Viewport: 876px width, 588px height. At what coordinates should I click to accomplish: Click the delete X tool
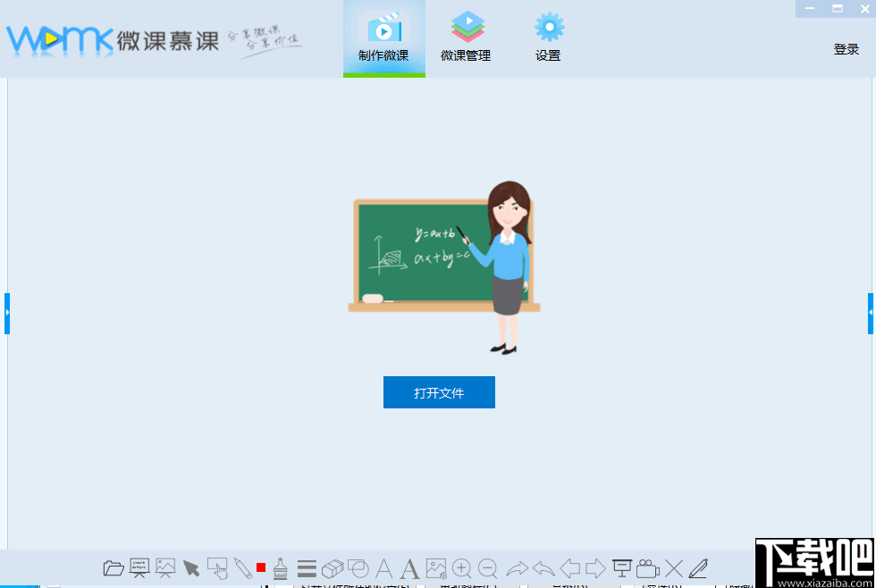673,567
